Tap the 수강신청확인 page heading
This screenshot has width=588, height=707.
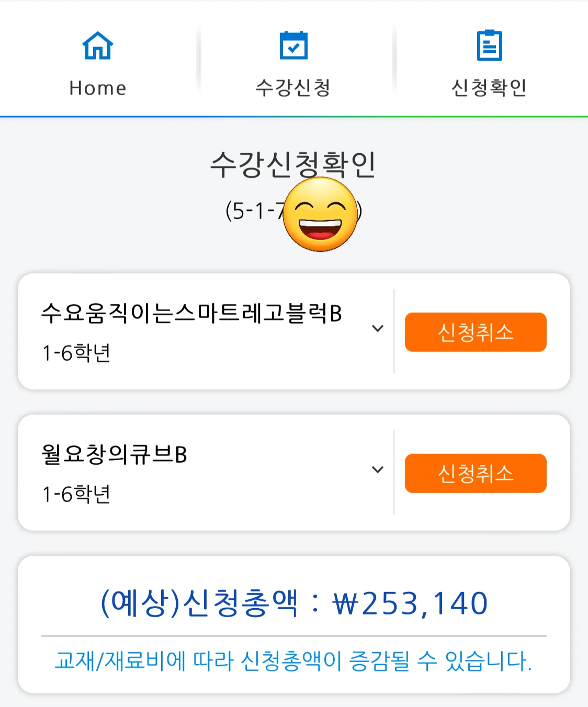point(293,164)
